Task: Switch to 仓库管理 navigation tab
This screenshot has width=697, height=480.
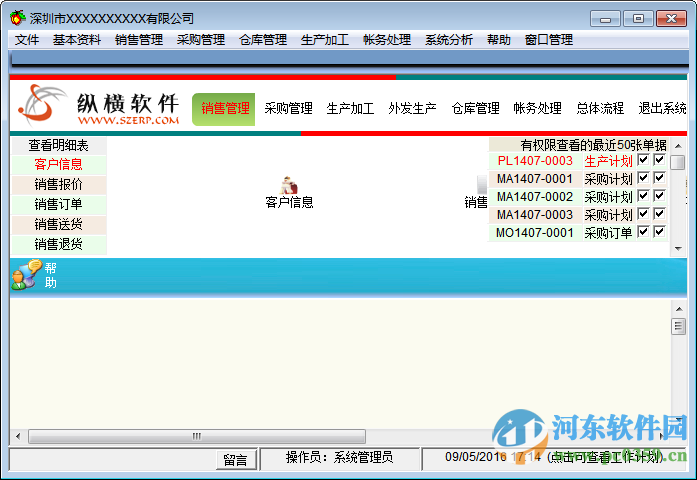Action: [475, 108]
